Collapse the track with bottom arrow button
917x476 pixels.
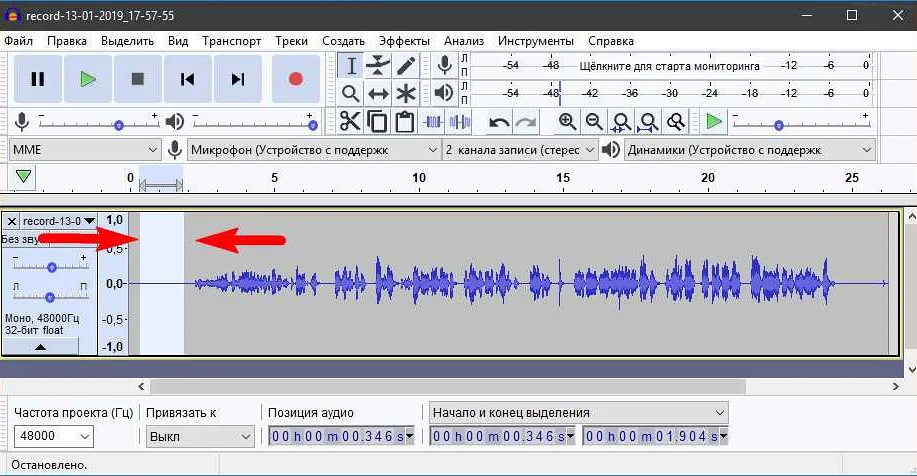tap(40, 346)
